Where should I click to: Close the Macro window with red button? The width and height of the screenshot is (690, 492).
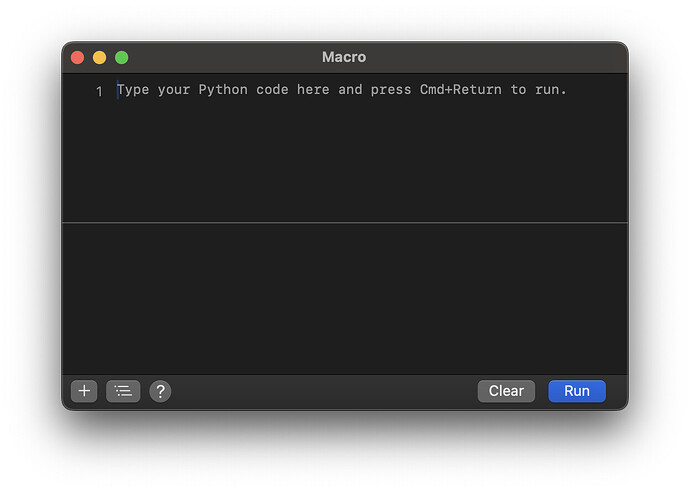coord(78,58)
